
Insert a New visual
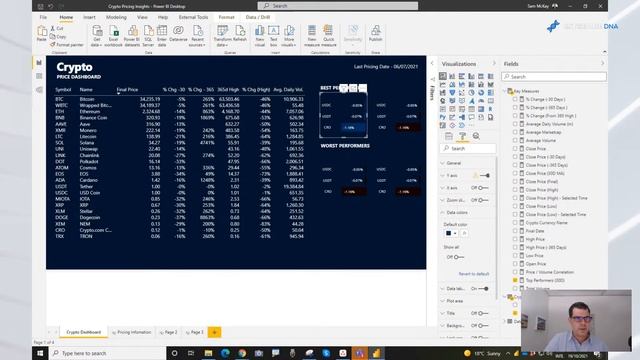(260, 36)
